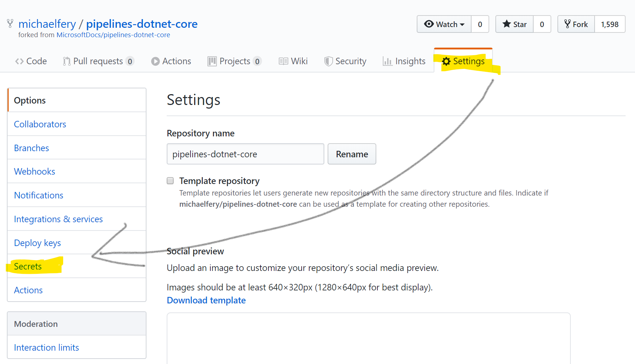635x364 pixels.
Task: Click the eye icon in Watch button
Action: tap(429, 24)
